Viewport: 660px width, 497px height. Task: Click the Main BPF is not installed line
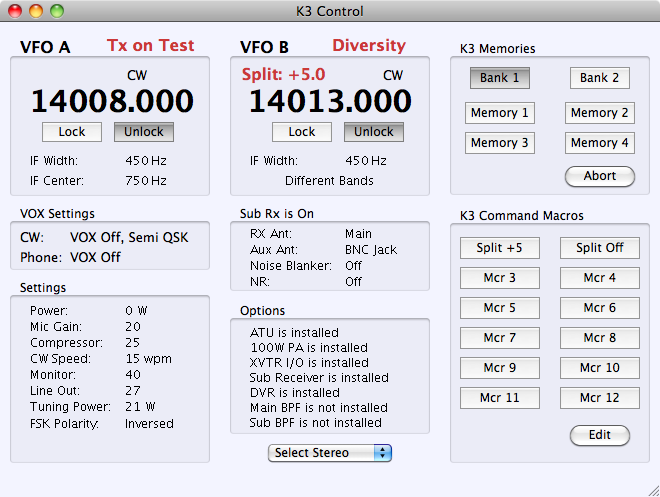(x=319, y=408)
